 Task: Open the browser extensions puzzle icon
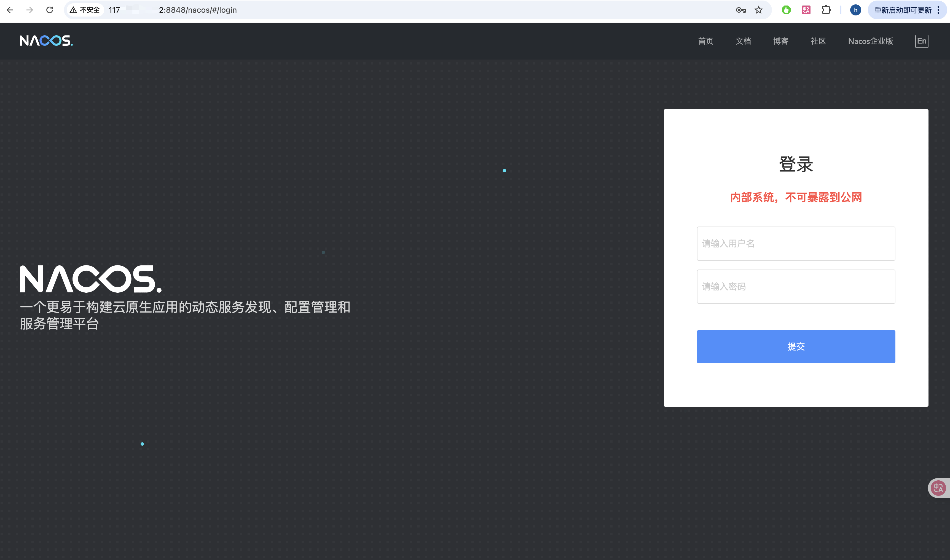point(826,10)
